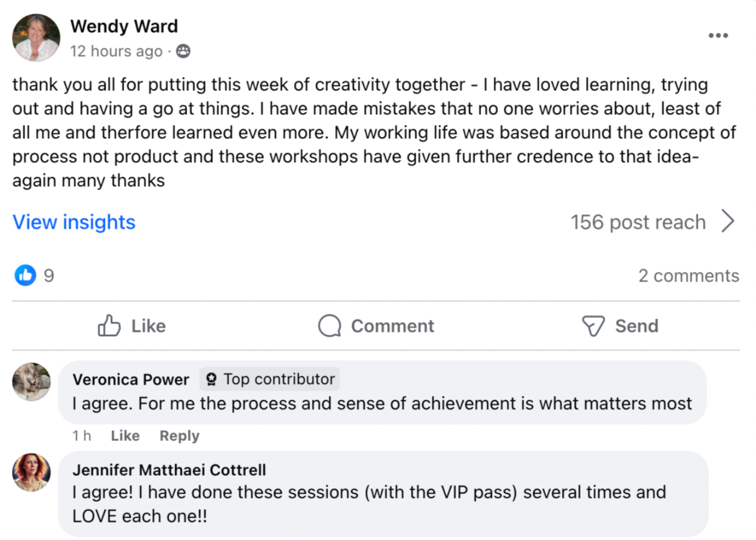Click the blue thumbs-up reaction icon

(25, 275)
